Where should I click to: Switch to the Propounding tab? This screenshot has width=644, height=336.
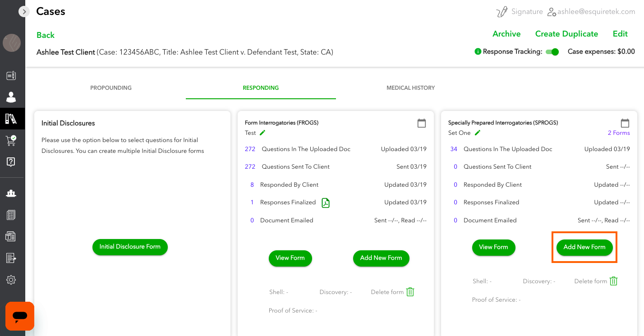click(111, 87)
